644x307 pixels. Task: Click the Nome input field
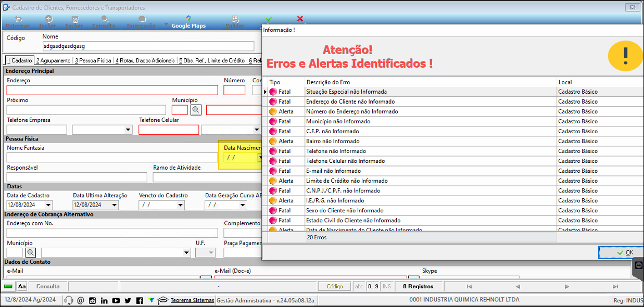[x=148, y=46]
